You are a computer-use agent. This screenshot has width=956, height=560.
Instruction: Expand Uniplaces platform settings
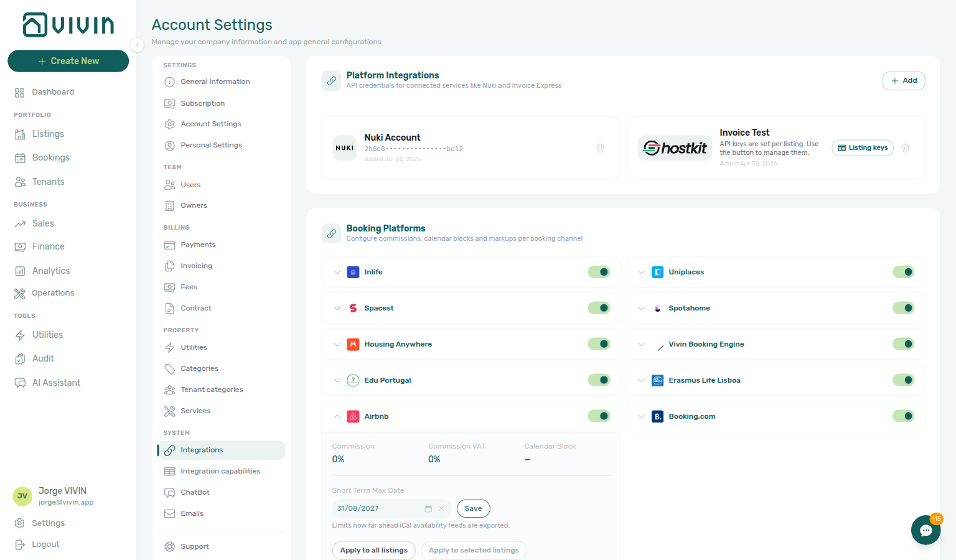[642, 272]
